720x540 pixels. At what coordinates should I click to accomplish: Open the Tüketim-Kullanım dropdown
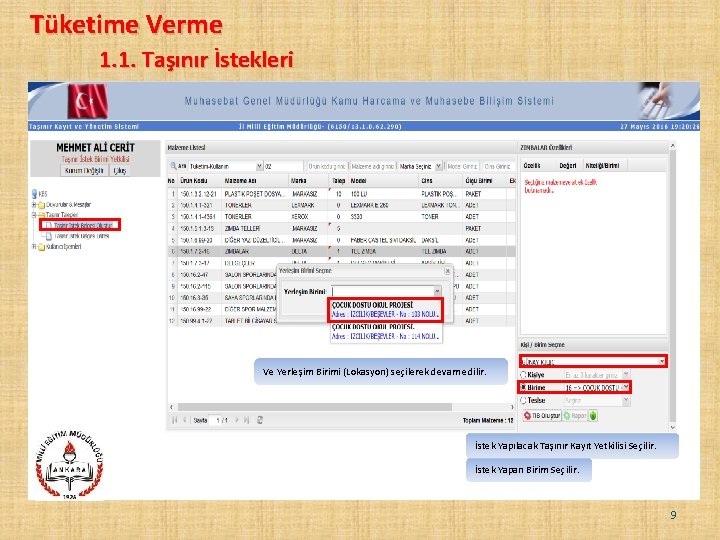[259, 166]
